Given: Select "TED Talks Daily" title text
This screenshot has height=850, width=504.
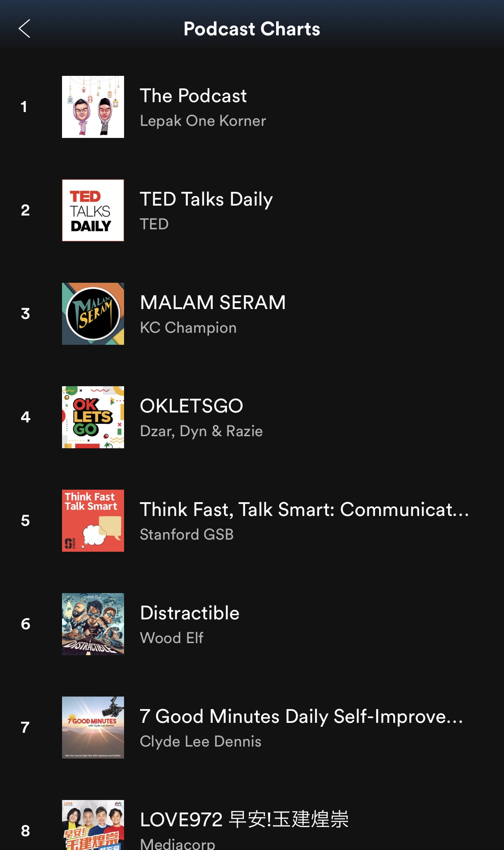Looking at the screenshot, I should click(206, 199).
